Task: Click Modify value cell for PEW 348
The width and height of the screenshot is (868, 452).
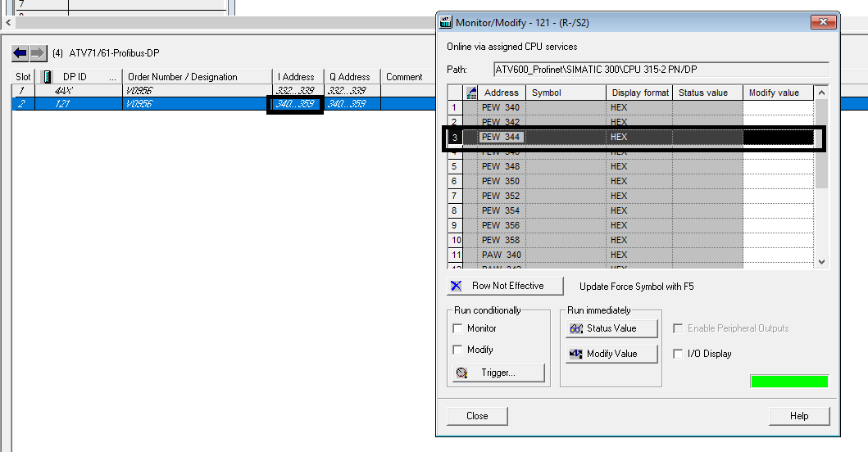Action: [x=779, y=166]
